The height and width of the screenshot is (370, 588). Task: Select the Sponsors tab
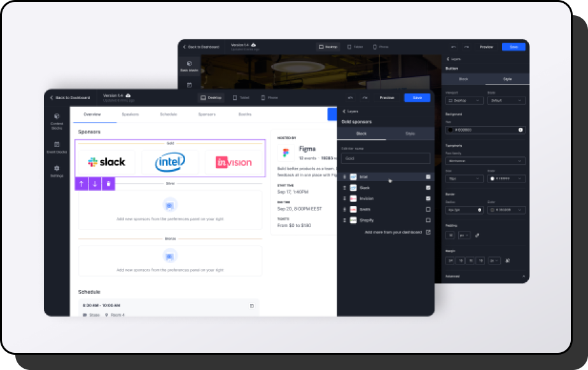tap(207, 114)
